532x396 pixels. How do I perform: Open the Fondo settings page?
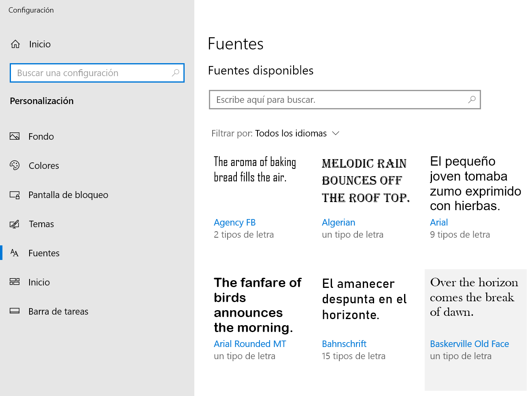(x=97, y=136)
